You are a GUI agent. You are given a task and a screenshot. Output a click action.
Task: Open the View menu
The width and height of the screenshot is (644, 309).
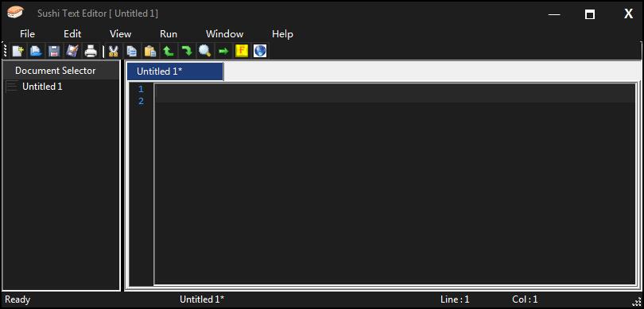click(x=120, y=34)
